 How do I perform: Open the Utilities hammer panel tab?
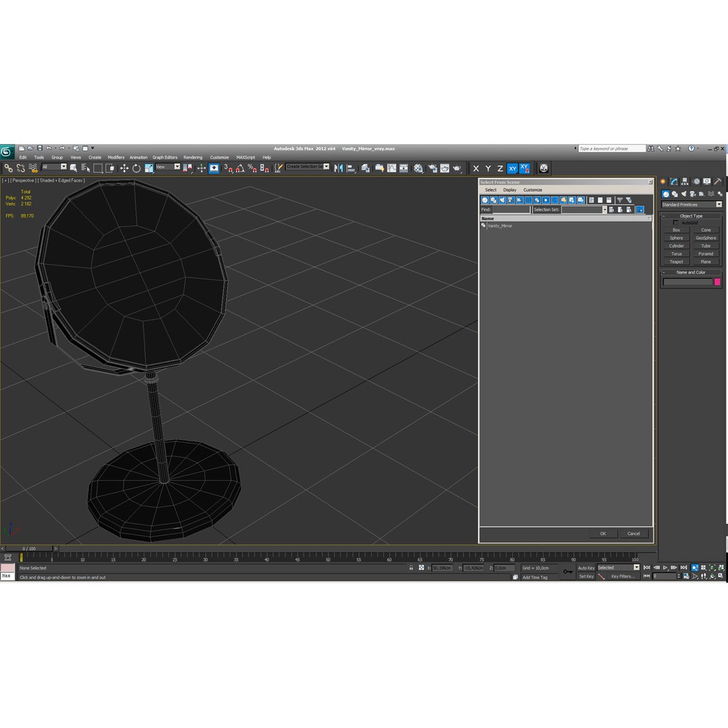pos(717,181)
